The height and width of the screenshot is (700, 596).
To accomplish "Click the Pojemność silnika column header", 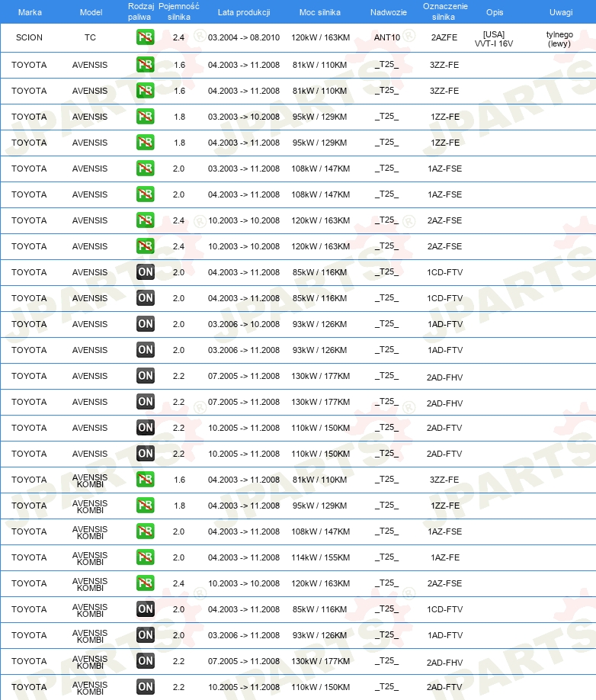I will coord(179,11).
